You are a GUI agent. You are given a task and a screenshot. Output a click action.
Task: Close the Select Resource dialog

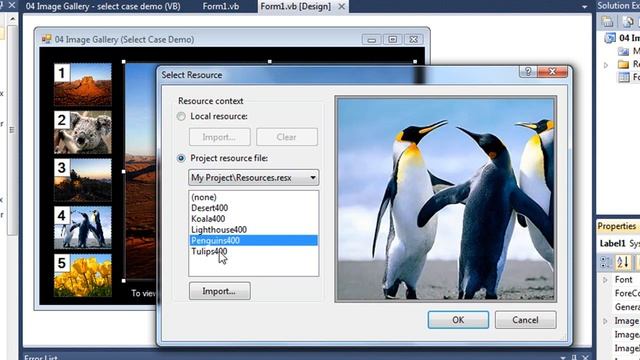552,72
